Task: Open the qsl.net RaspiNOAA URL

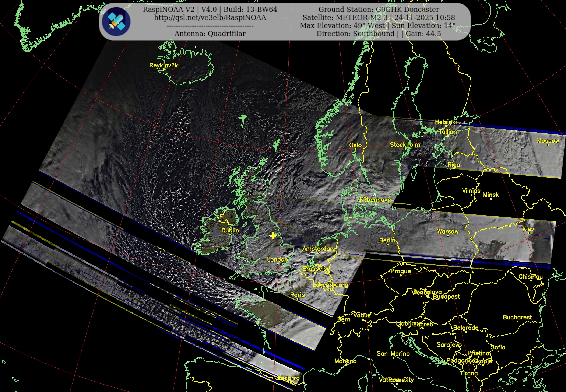Action: coord(210,18)
